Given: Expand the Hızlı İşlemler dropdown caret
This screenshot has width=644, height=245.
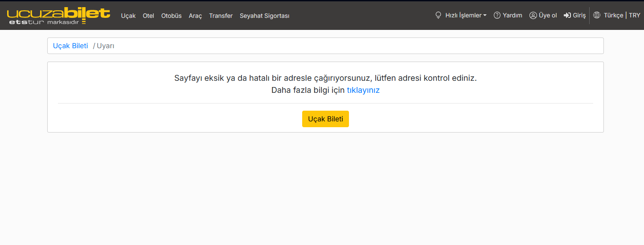Looking at the screenshot, I should pos(485,16).
